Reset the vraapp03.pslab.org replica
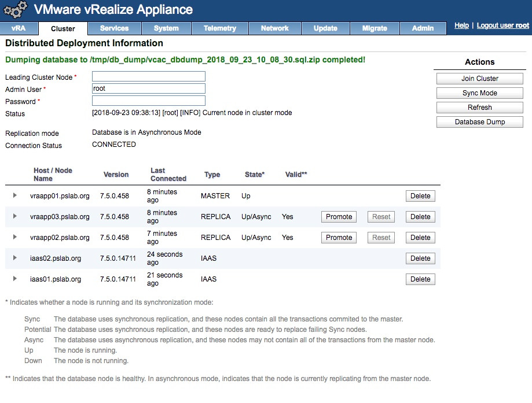Screen dimensions: 532x403 [381, 217]
